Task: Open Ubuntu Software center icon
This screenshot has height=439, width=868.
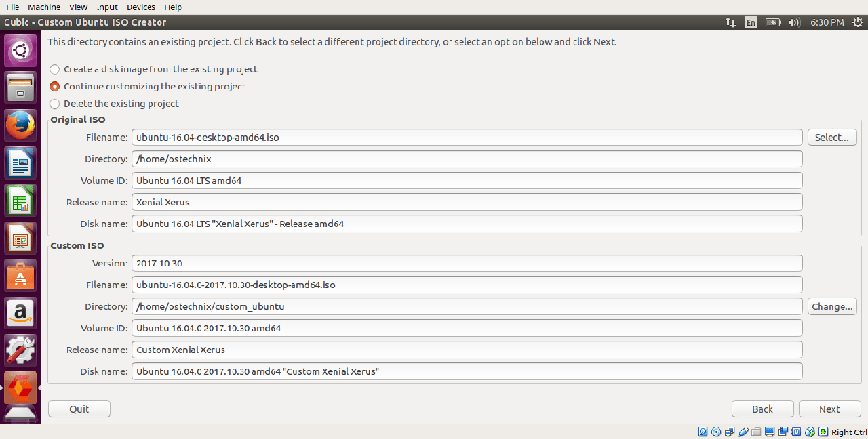Action: click(x=20, y=275)
